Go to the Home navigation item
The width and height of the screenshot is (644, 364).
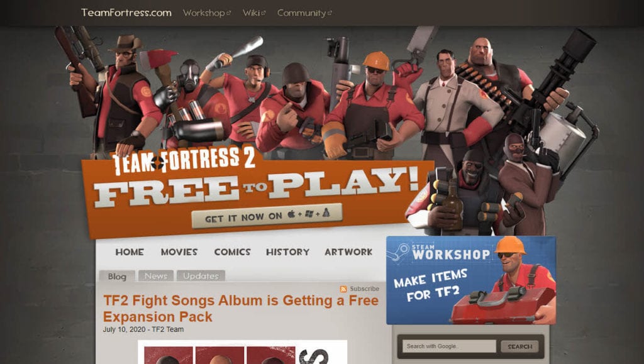tap(130, 252)
